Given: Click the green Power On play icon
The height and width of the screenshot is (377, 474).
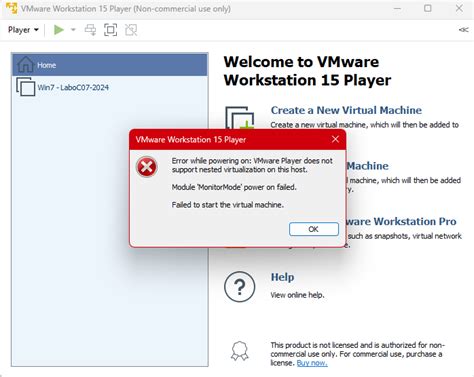Looking at the screenshot, I should click(x=59, y=30).
